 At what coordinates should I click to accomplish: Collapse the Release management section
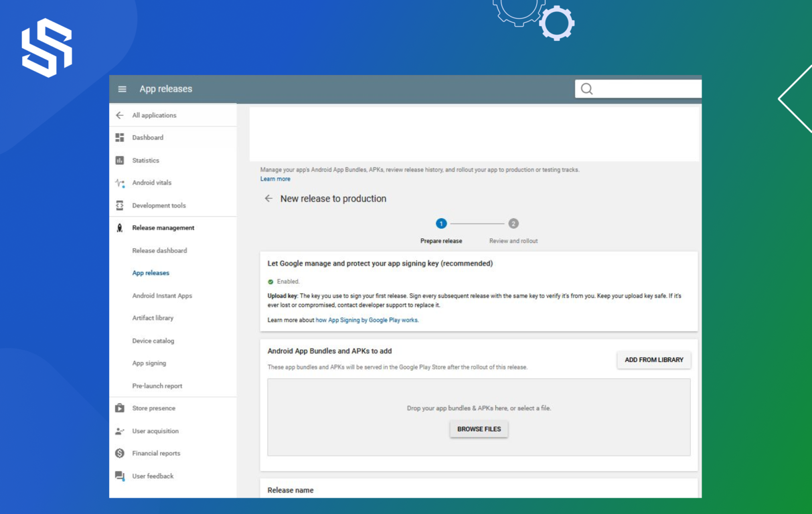click(x=163, y=228)
